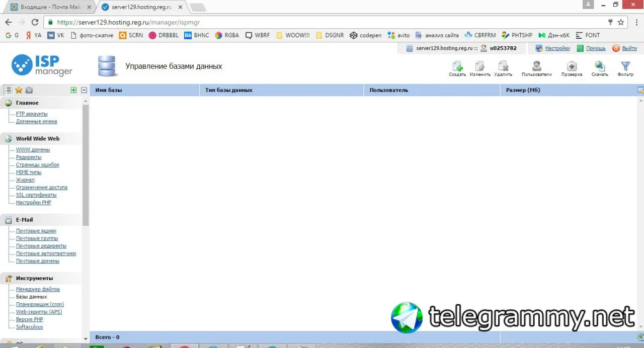
Task: Click the user u0253782 label
Action: pos(503,48)
